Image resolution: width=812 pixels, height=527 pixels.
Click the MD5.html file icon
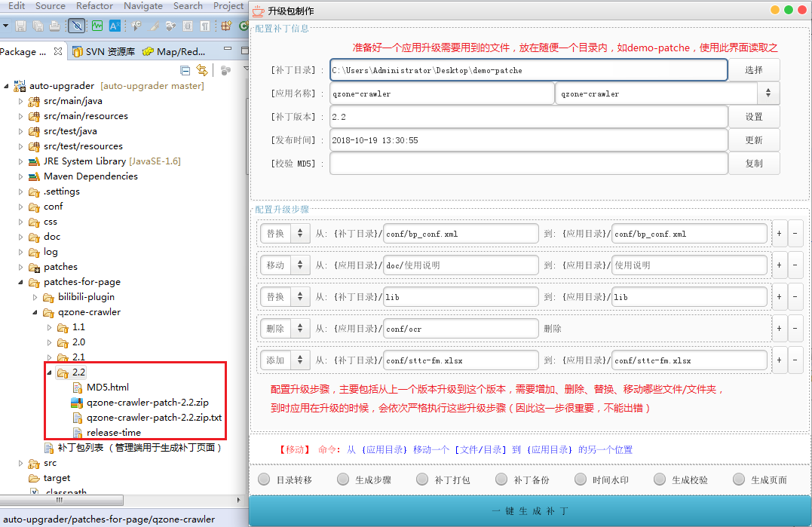(77, 388)
